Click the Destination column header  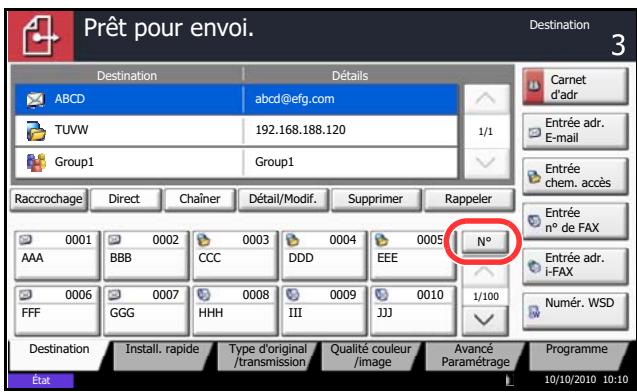tap(127, 76)
